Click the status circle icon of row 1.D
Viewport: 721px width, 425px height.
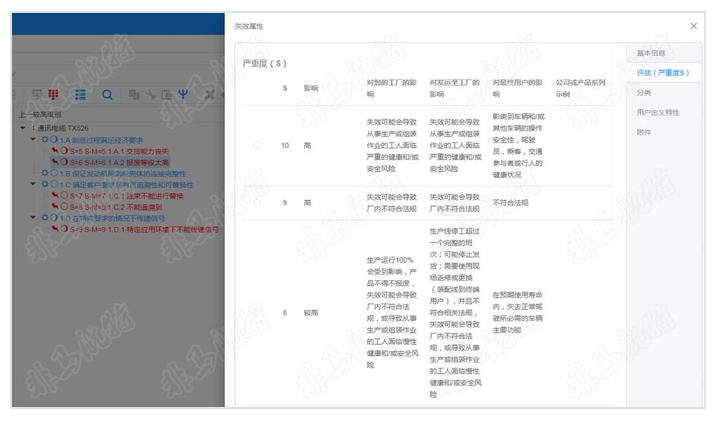(x=54, y=217)
